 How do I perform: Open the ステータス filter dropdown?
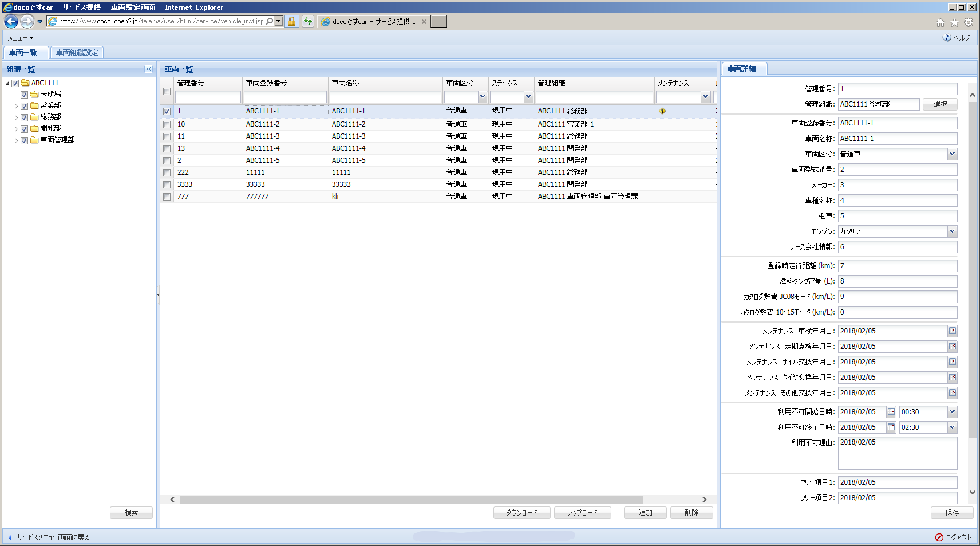pyautogui.click(x=528, y=97)
